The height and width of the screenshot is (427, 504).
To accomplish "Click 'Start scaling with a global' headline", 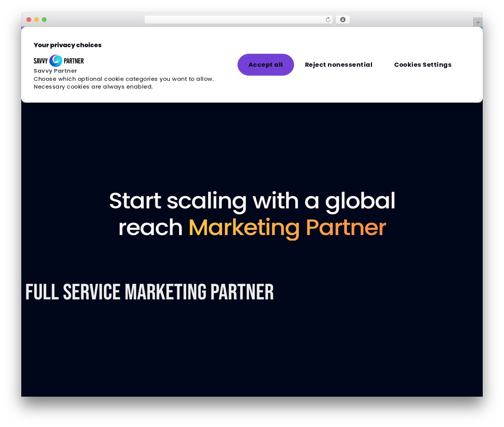I will click(x=252, y=201).
